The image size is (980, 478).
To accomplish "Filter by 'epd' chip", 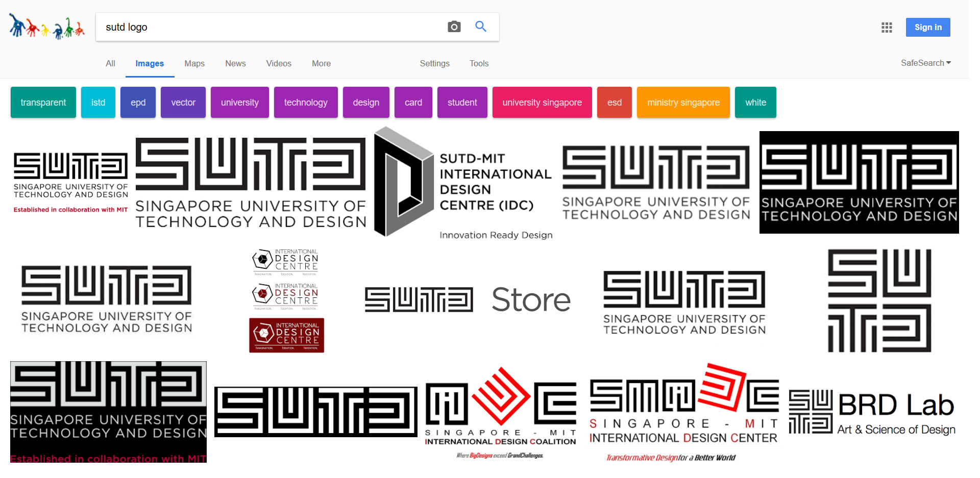I will [x=138, y=103].
